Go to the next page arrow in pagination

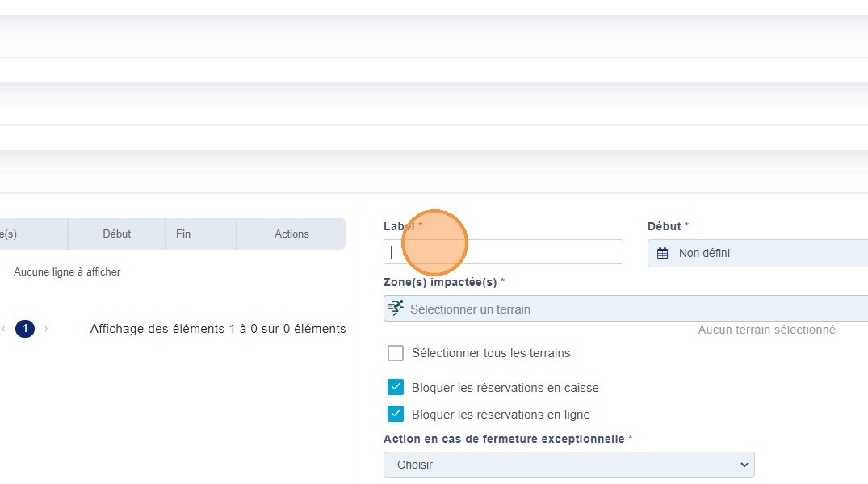(46, 329)
